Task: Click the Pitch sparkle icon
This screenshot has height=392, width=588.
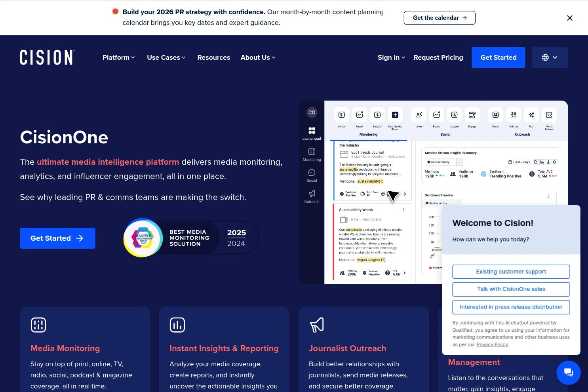Action: pos(531,115)
